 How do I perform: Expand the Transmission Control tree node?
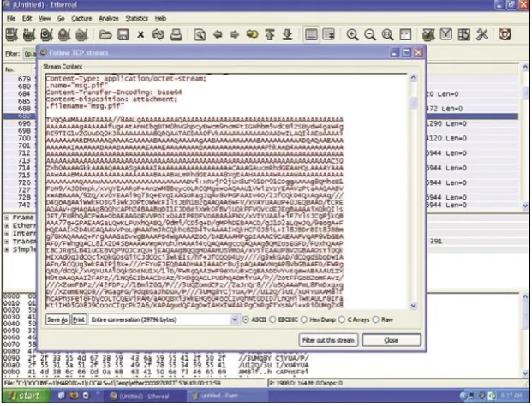pos(7,242)
